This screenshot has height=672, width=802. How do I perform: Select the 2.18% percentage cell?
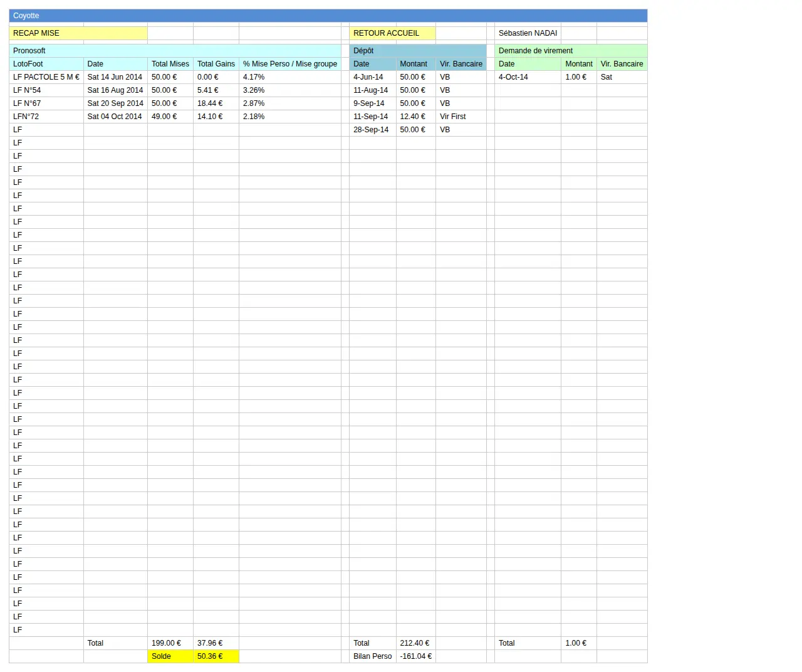click(290, 117)
